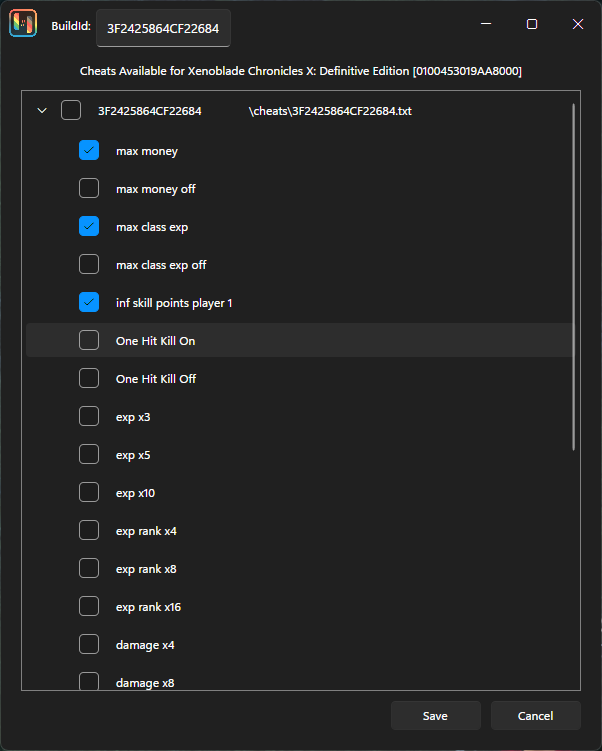Uncheck the max money cheat
Viewport: 602px width, 751px height.
pos(89,150)
